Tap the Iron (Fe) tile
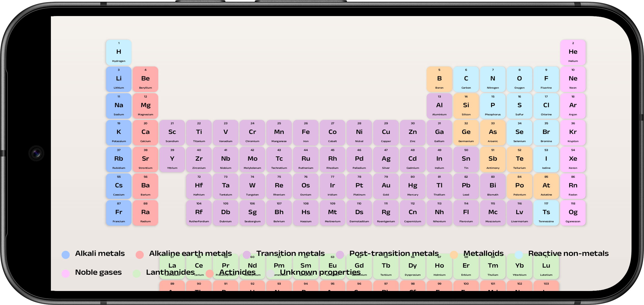Screen dimensions: 644x305 (x=306, y=133)
